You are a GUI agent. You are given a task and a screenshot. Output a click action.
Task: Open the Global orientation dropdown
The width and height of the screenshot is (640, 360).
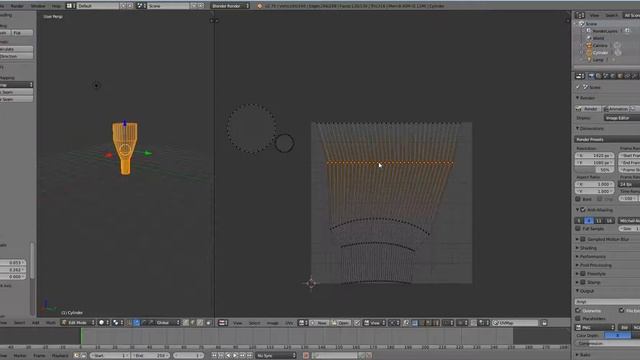168,322
